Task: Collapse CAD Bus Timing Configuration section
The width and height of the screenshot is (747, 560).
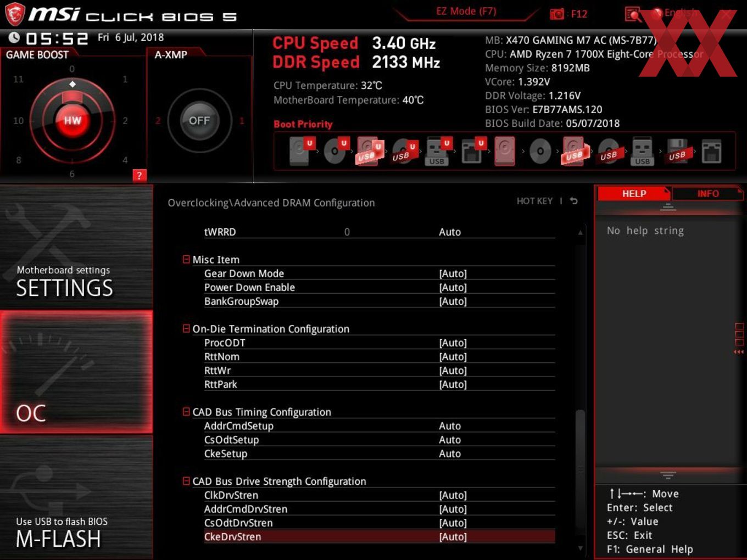Action: tap(186, 411)
